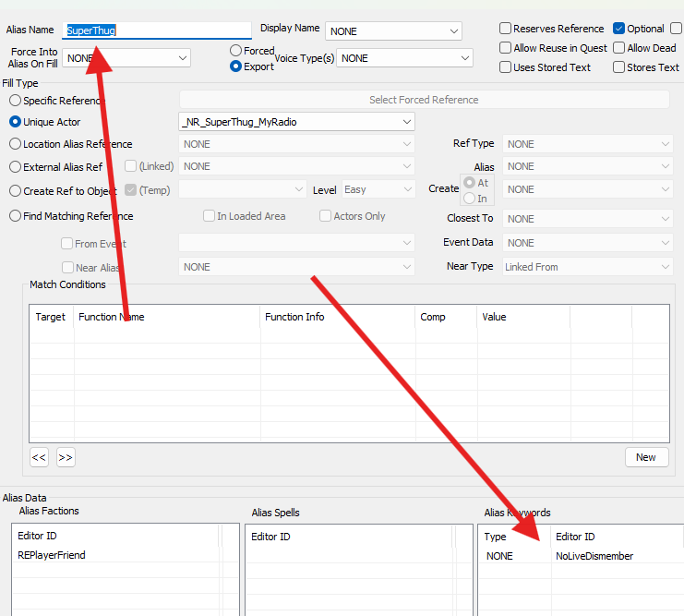Select the Forced radio button

tap(235, 51)
